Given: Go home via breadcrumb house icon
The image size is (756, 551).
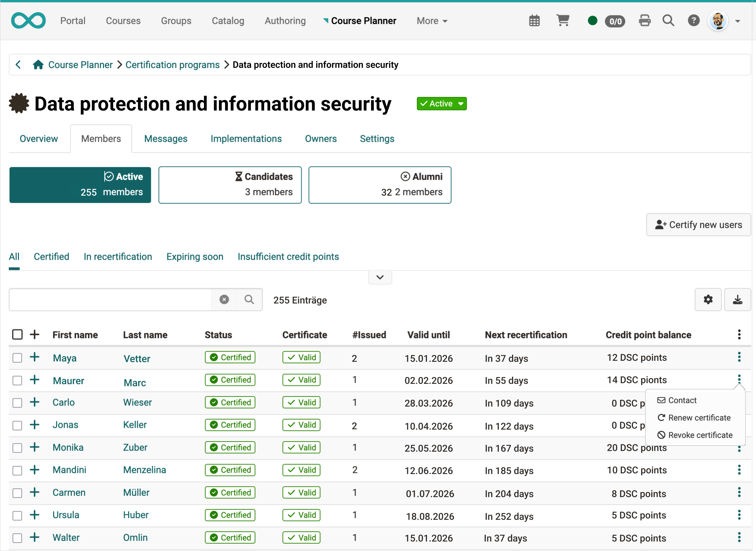Looking at the screenshot, I should coord(38,65).
